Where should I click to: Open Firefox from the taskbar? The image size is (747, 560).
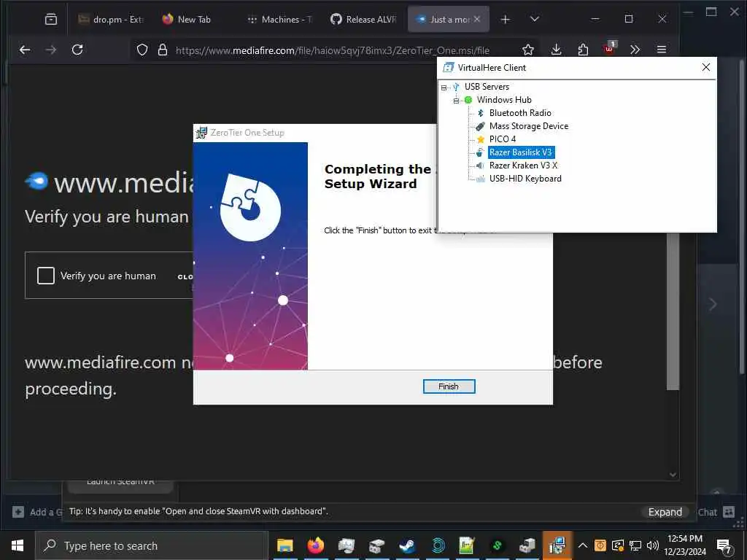(315, 545)
